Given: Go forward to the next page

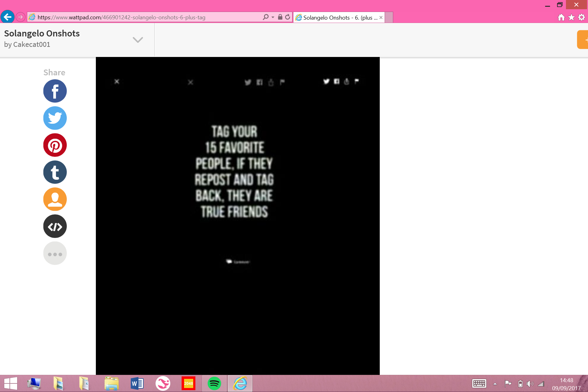Looking at the screenshot, I should [20, 17].
